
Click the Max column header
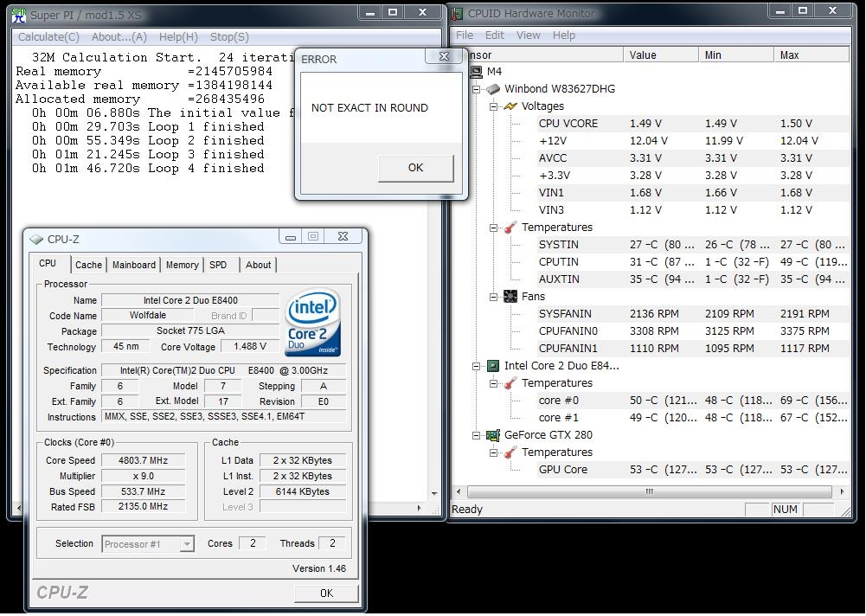pyautogui.click(x=810, y=55)
